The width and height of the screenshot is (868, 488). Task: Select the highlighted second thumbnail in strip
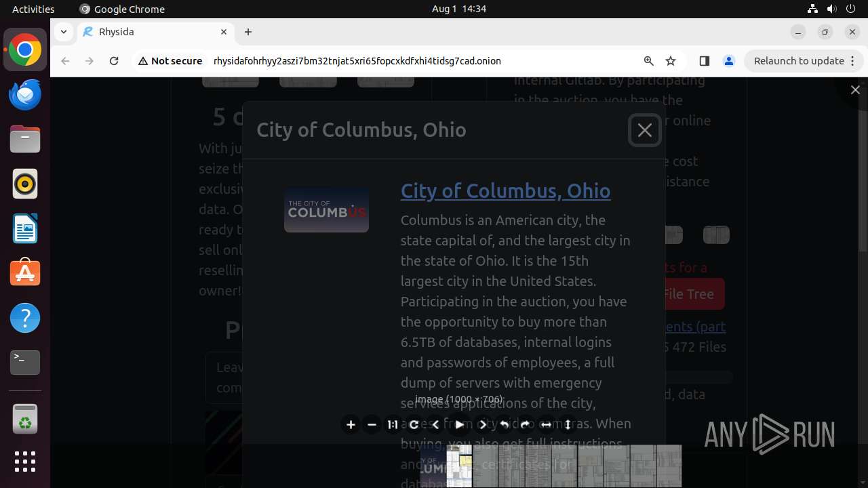(x=459, y=466)
